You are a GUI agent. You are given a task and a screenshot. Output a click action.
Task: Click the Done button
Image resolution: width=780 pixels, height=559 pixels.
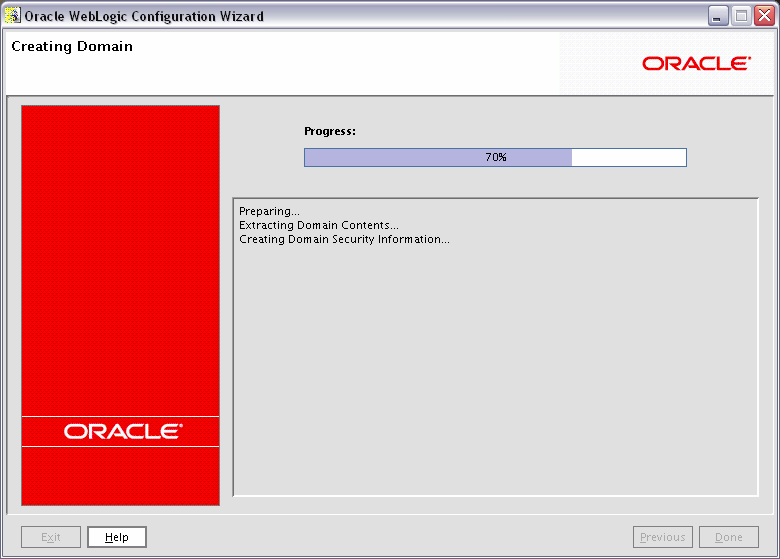tap(729, 537)
